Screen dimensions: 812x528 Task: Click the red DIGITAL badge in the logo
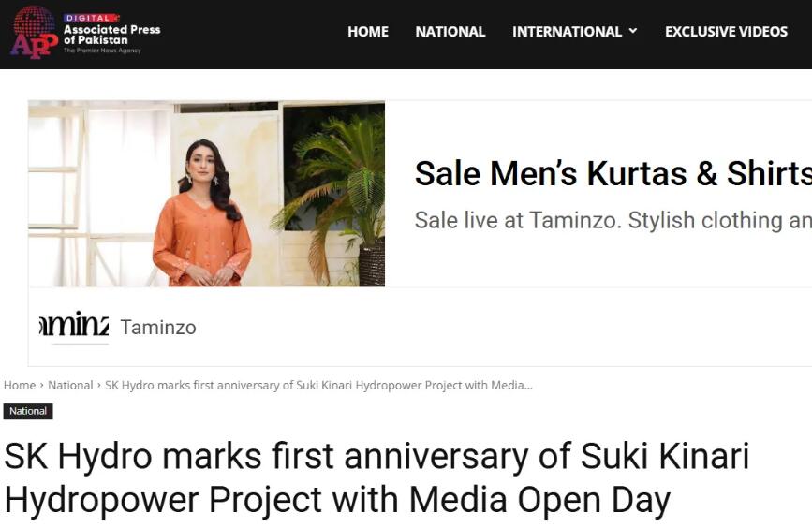pos(91,18)
